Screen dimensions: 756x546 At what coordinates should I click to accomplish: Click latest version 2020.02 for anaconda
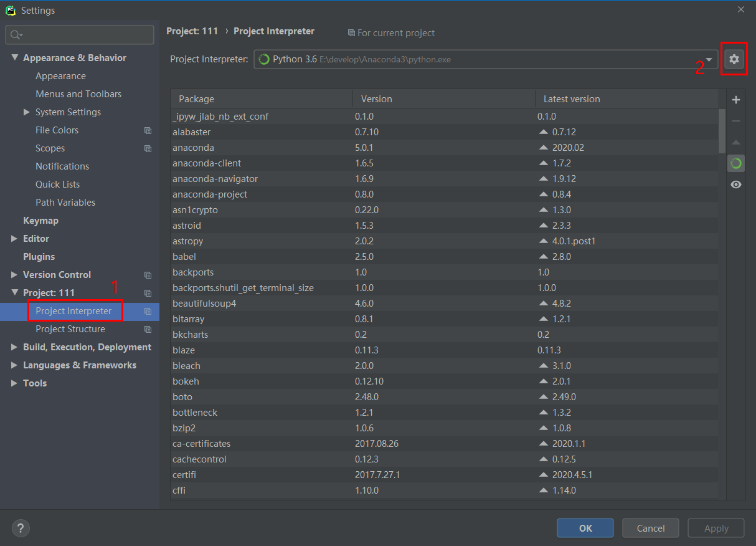click(x=568, y=148)
